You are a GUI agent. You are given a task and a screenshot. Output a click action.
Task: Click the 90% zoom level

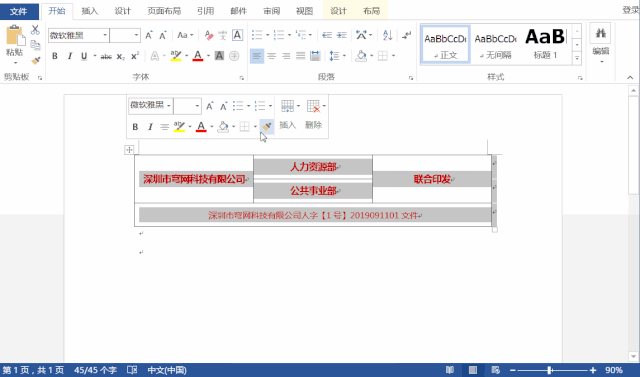(x=614, y=370)
